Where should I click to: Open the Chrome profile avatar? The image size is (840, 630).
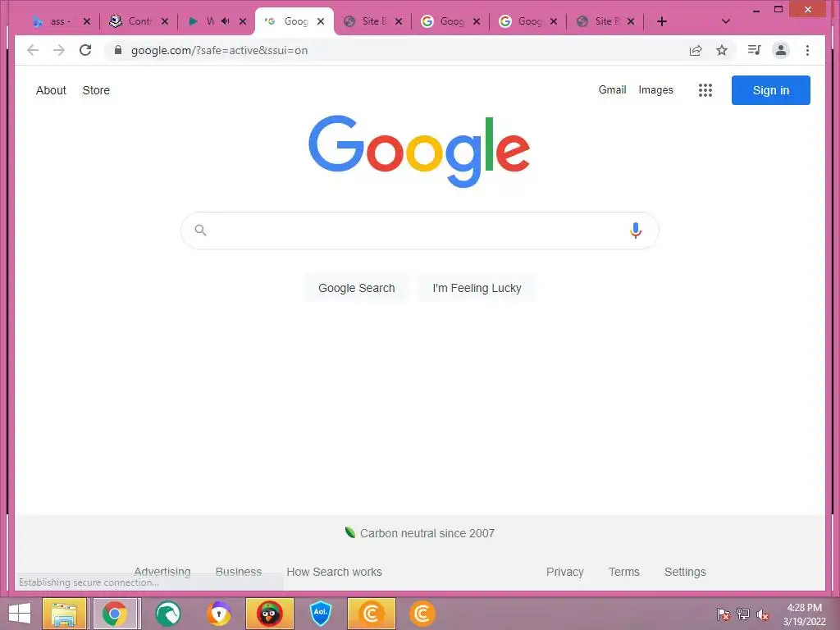(x=781, y=50)
